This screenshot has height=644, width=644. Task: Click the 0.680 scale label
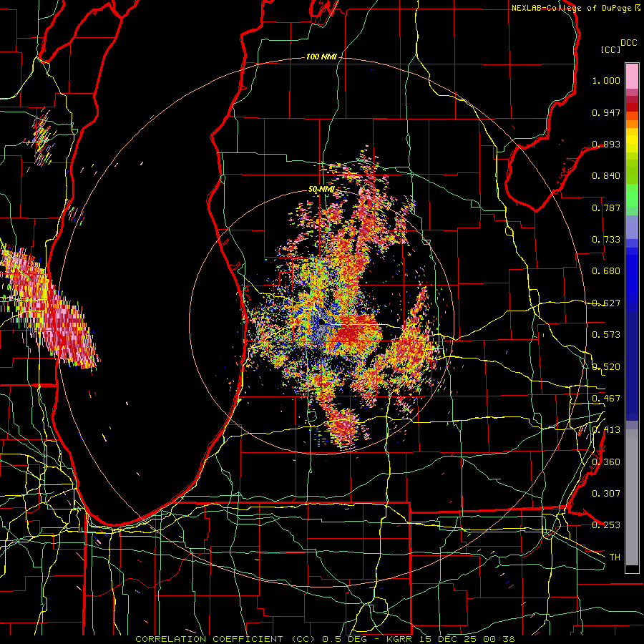(606, 271)
